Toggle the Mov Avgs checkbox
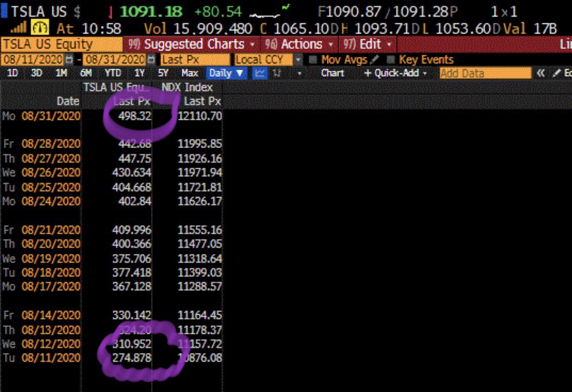 313,60
